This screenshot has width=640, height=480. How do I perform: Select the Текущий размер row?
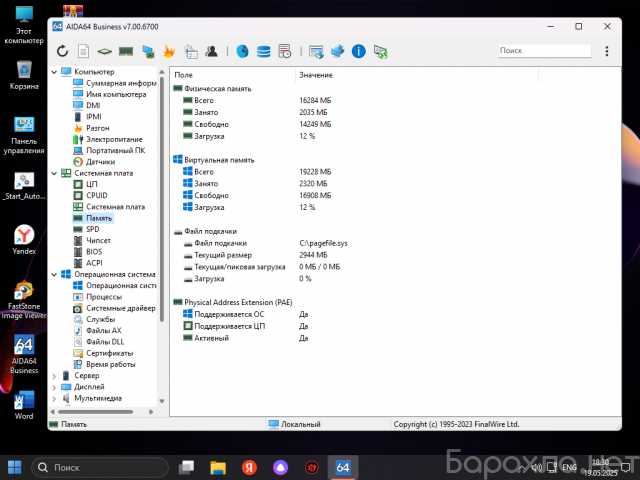tap(222, 255)
